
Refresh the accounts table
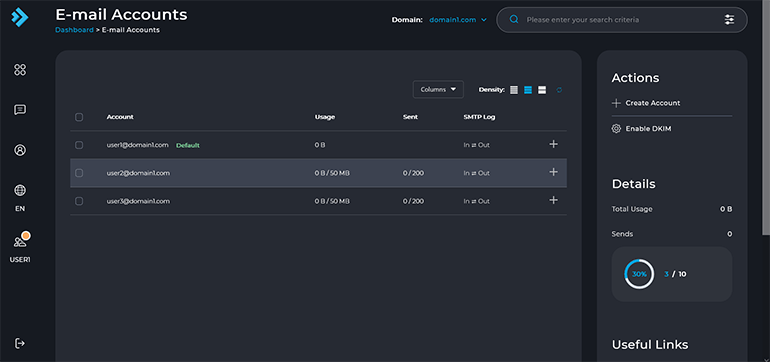[559, 90]
